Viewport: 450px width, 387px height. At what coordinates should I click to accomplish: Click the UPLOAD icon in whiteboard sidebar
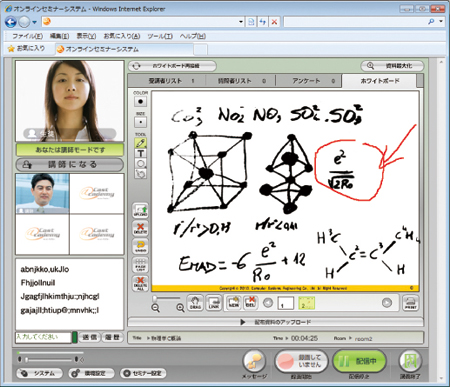(140, 211)
